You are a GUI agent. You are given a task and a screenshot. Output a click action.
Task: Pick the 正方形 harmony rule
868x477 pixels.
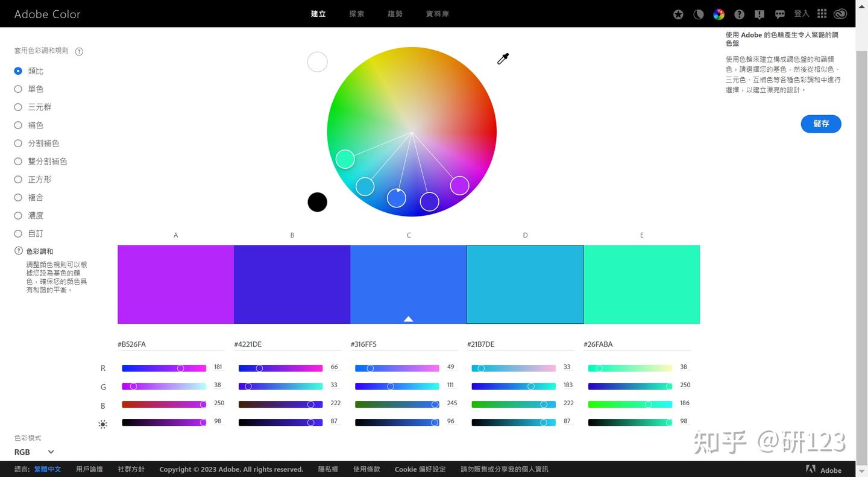[33, 180]
